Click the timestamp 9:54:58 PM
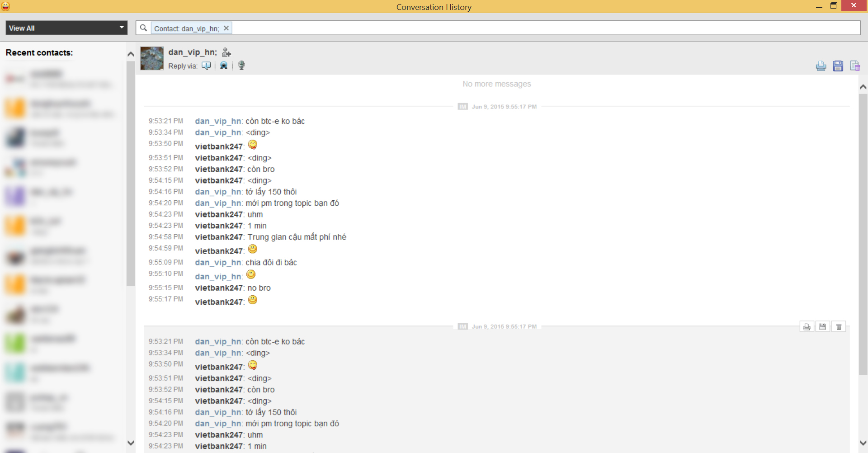868x453 pixels. pos(166,237)
